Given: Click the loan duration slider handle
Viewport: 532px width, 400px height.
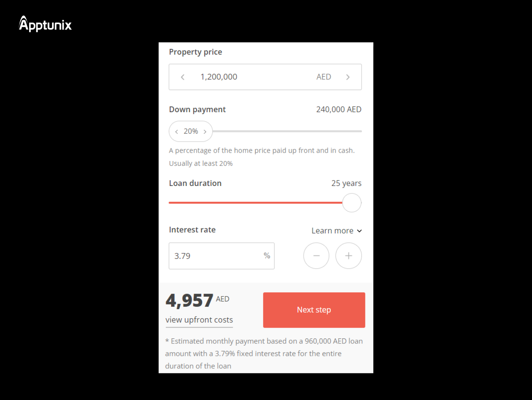Looking at the screenshot, I should pyautogui.click(x=352, y=203).
